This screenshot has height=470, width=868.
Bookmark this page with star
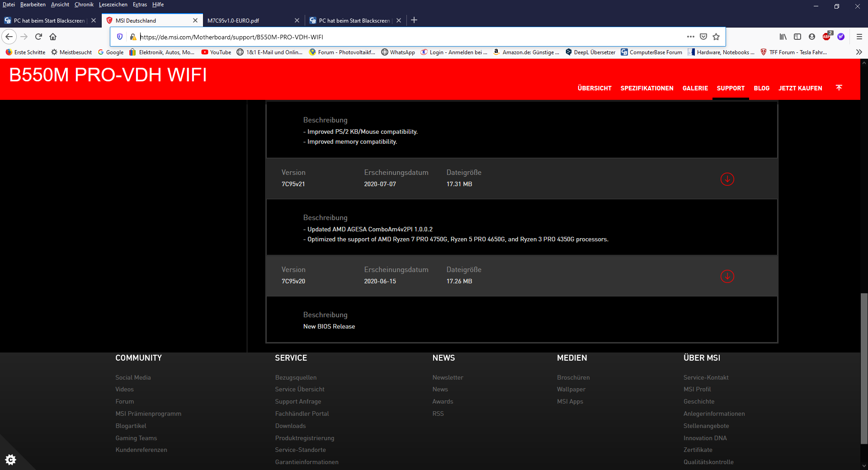(x=716, y=37)
